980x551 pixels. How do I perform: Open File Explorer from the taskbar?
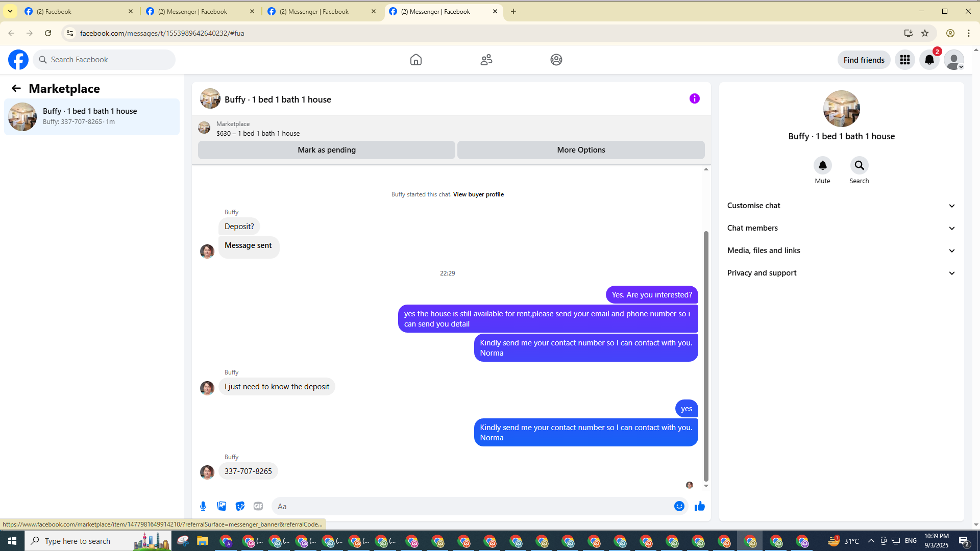coord(203,541)
